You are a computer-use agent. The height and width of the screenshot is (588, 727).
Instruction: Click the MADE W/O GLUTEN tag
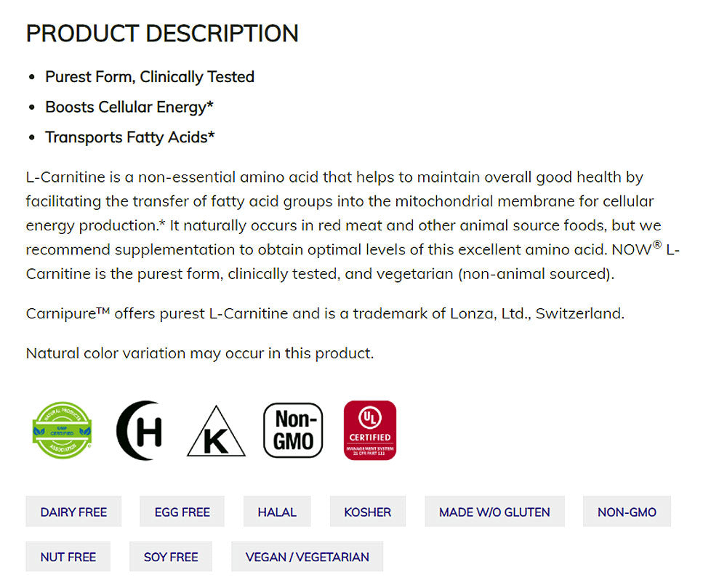pos(494,512)
